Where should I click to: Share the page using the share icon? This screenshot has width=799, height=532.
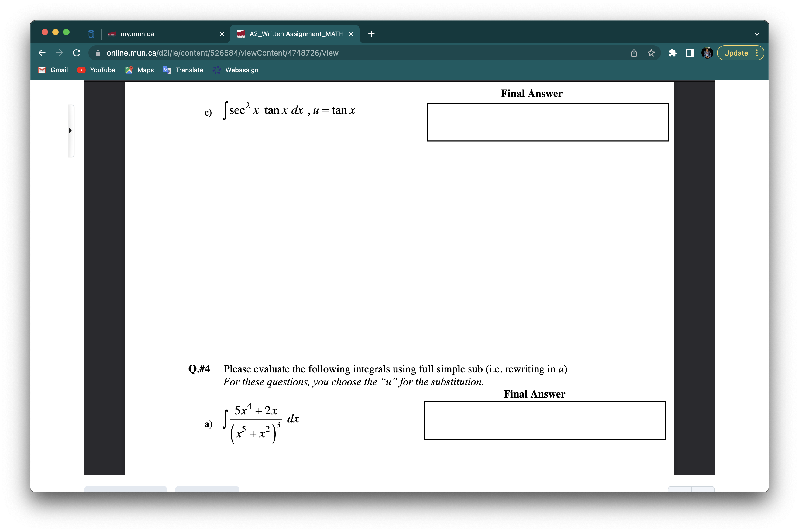coord(633,53)
